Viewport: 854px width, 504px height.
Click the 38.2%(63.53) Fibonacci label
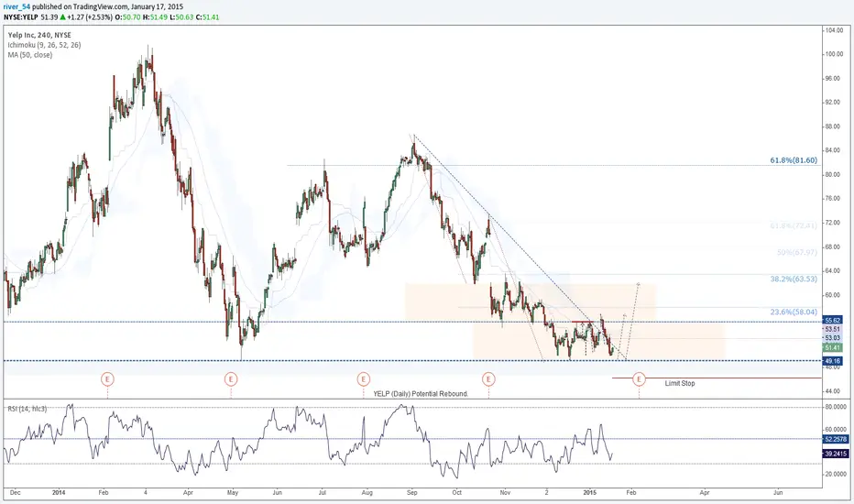pos(794,279)
